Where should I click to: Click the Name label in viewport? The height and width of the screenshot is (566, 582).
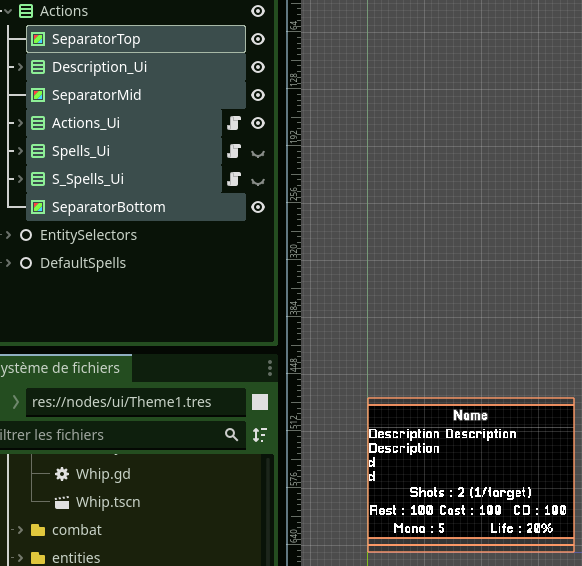[x=470, y=415]
